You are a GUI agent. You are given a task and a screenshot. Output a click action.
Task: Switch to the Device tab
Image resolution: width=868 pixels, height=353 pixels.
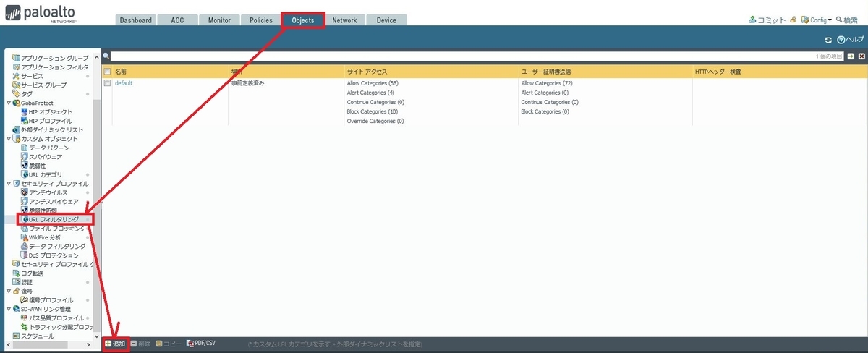point(386,20)
